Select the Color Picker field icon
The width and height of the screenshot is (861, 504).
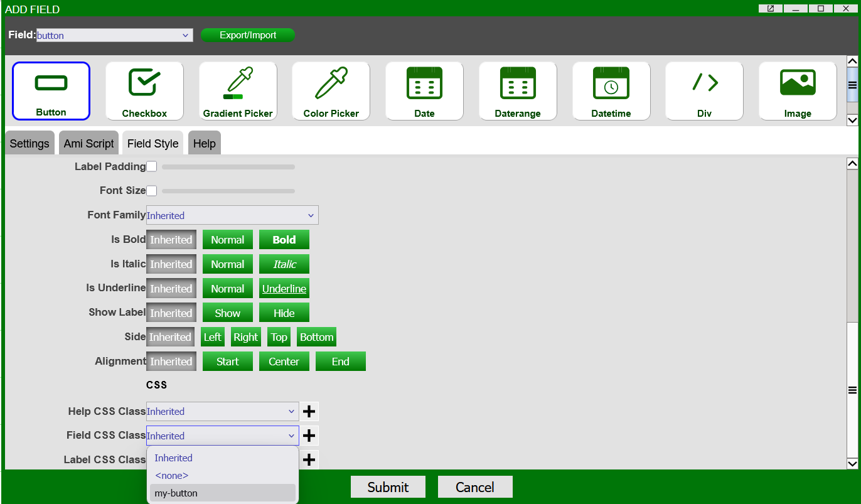coord(331,90)
